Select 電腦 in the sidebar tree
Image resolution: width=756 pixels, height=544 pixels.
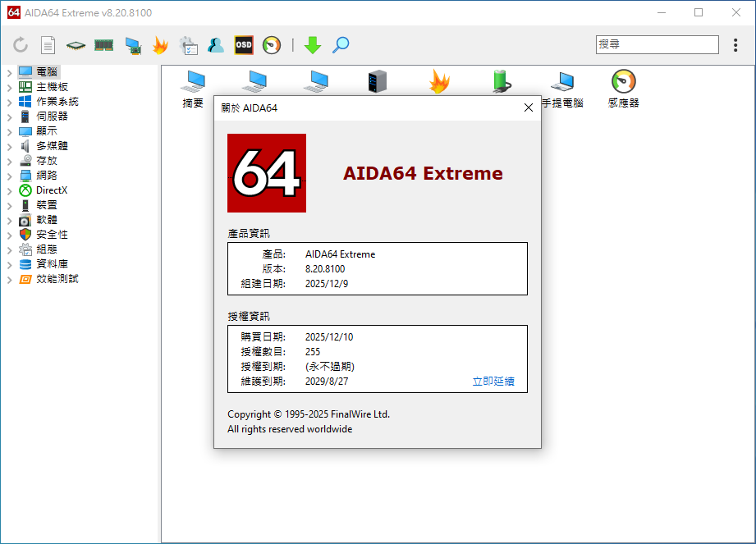point(47,72)
